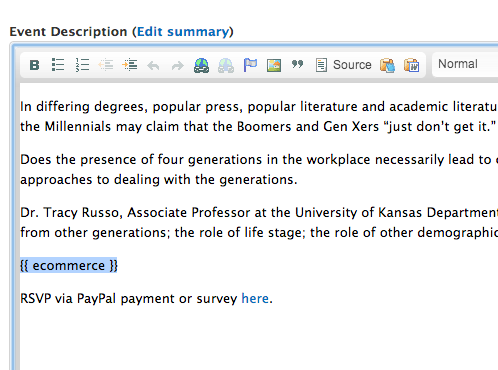
Task: Click the text 'RSVP via PayPal payment or survey'
Action: (x=128, y=299)
